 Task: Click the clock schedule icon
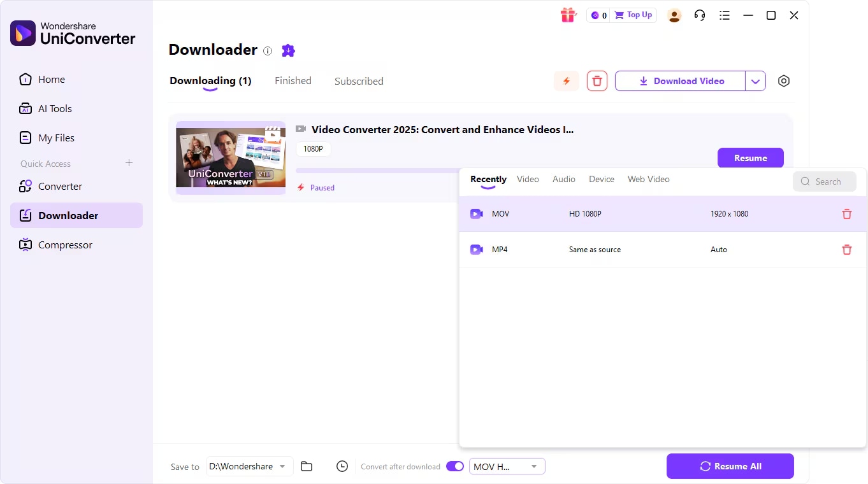click(x=342, y=466)
